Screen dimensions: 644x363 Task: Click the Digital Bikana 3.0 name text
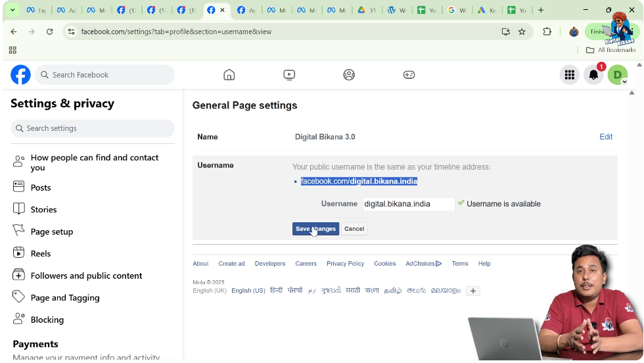pyautogui.click(x=325, y=137)
